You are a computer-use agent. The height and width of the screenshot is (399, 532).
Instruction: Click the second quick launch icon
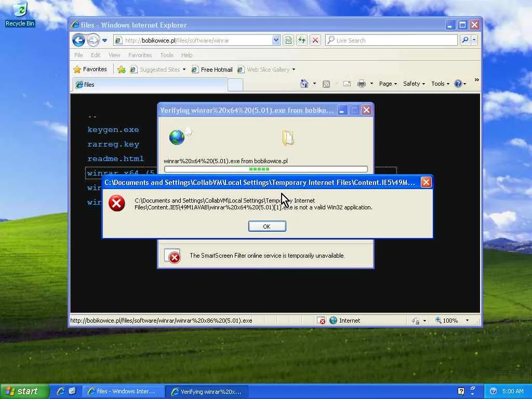[72, 391]
